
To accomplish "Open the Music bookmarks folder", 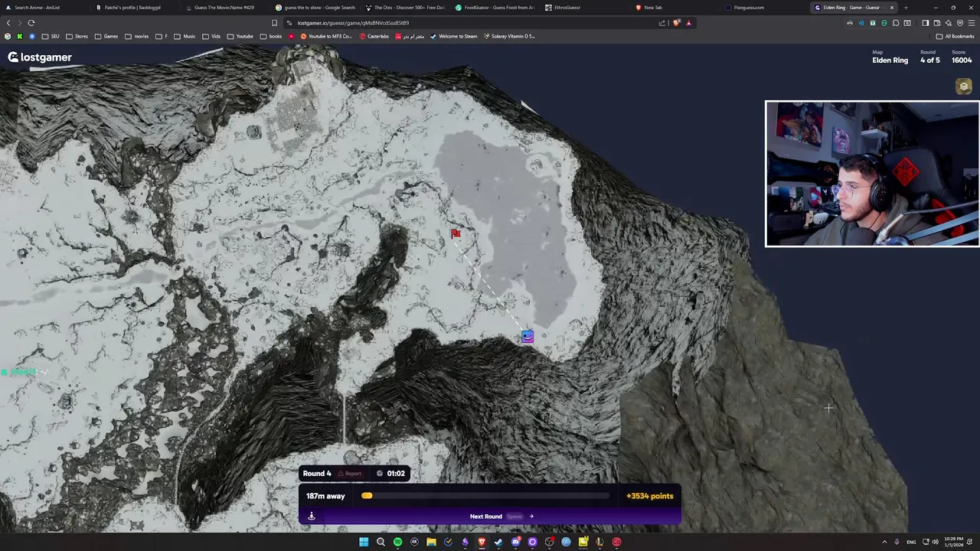I will 185,36.
